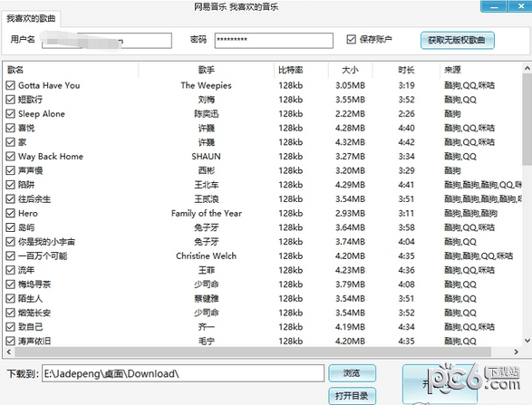This screenshot has height=405, width=532.
Task: Click the vertical scrollbar thumb
Action: (527, 120)
